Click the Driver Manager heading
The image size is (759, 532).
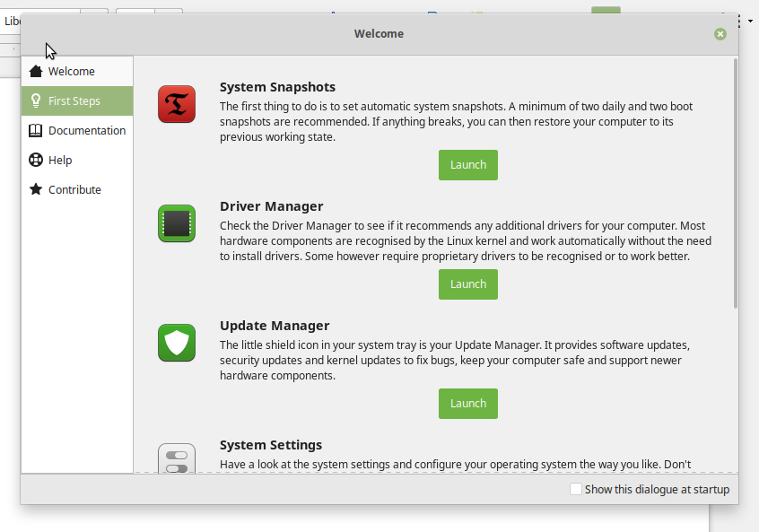pos(272,206)
